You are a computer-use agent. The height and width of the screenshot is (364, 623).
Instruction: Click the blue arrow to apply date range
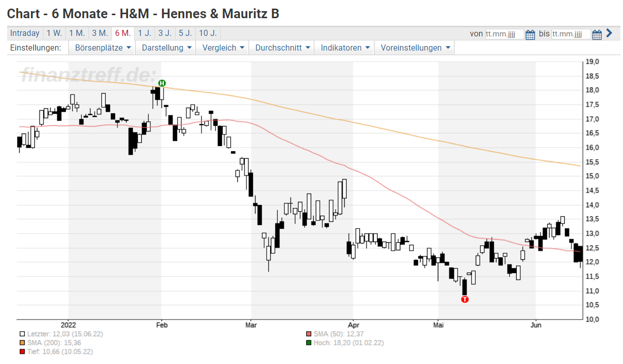pos(609,33)
